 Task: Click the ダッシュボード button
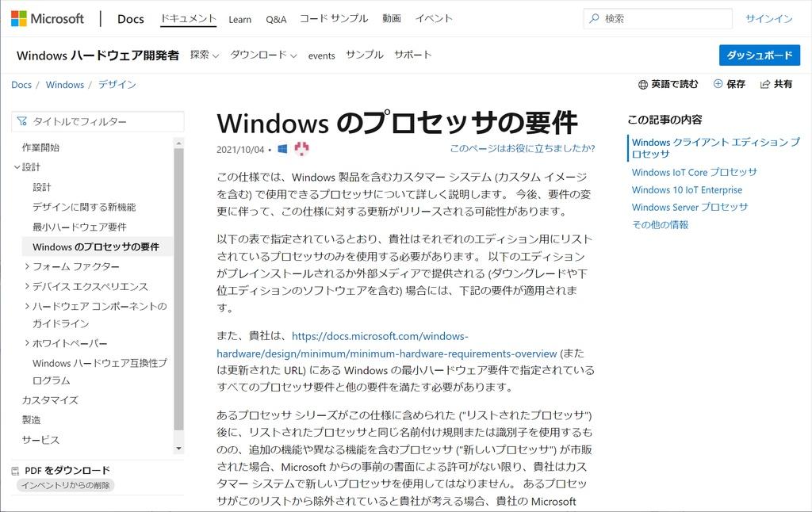click(x=760, y=55)
